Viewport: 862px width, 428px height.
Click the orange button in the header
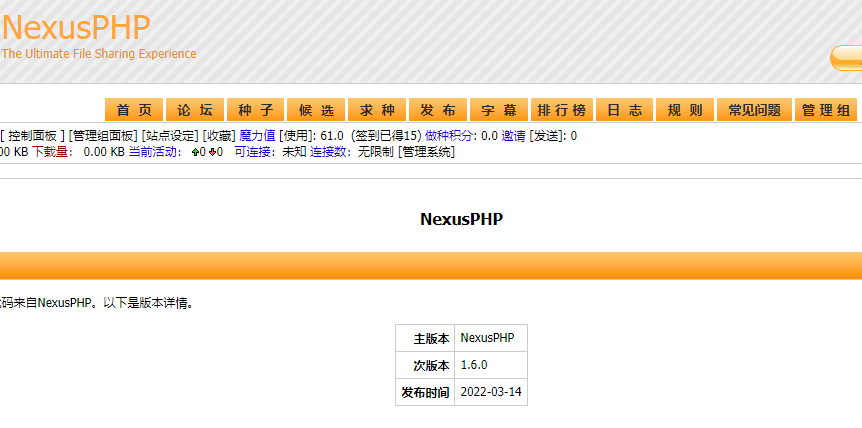[x=846, y=58]
